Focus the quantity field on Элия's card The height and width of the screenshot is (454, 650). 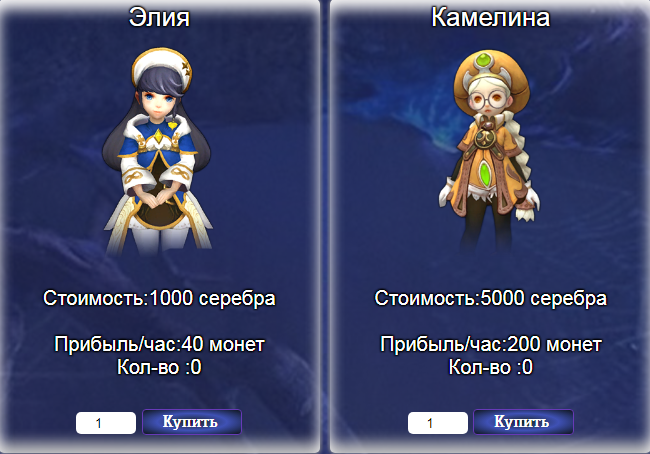click(x=106, y=423)
